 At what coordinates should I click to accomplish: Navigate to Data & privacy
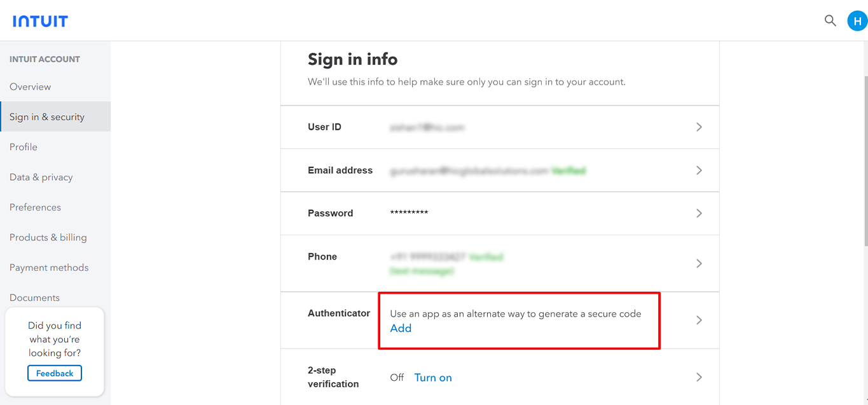[x=41, y=177]
